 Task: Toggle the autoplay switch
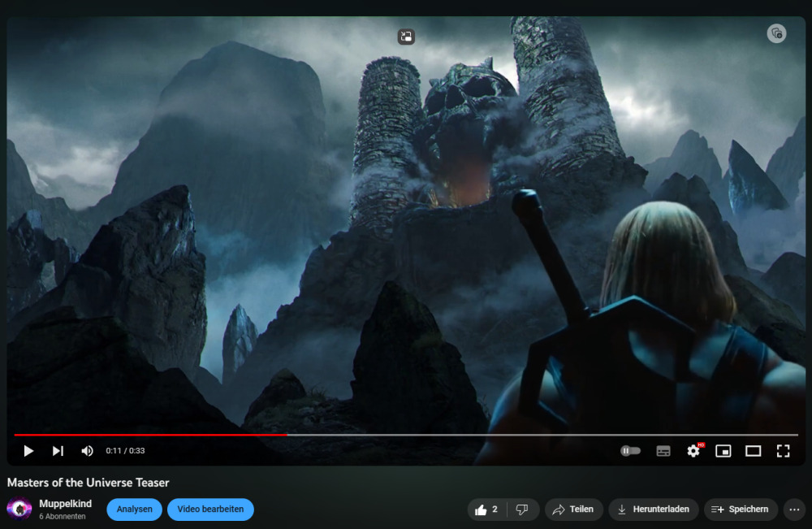(x=630, y=451)
